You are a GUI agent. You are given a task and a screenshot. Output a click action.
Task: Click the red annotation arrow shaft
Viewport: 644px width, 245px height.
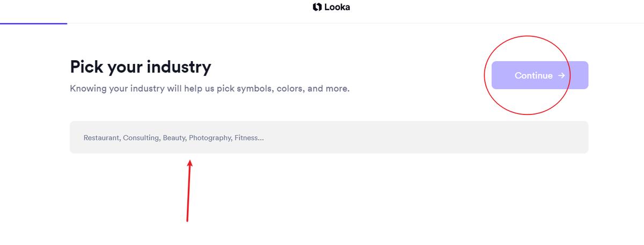point(188,193)
